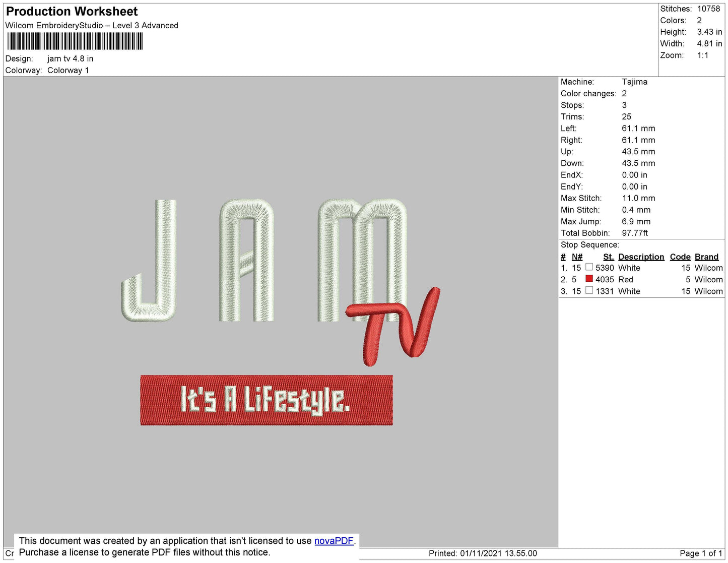Click the white swatch in stop sequence row 1
The height and width of the screenshot is (563, 728).
pos(589,267)
